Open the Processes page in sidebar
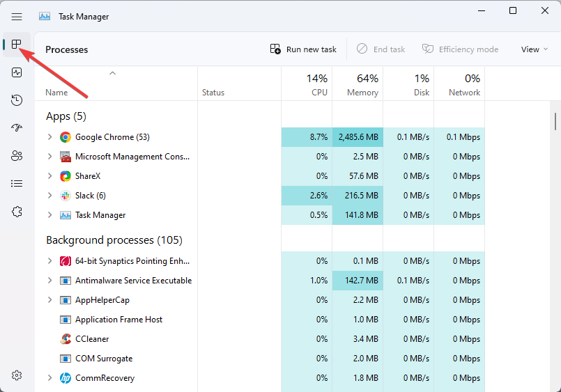This screenshot has height=392, width=561. point(17,45)
